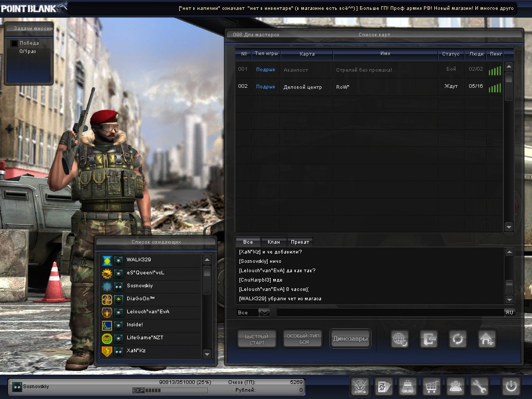532x399 pixels.
Task: Open settings with the wrench icon
Action: point(479,387)
